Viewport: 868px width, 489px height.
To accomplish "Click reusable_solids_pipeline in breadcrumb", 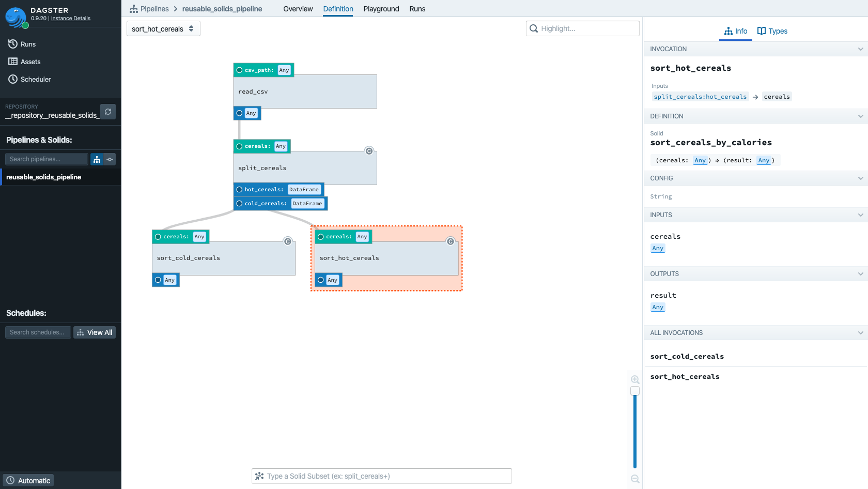I will [222, 9].
